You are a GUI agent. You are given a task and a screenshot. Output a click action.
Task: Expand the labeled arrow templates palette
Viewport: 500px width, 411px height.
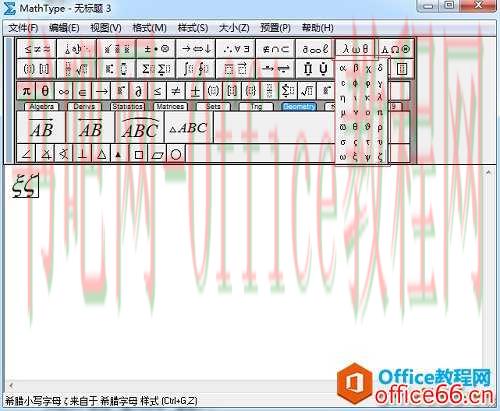click(275, 69)
